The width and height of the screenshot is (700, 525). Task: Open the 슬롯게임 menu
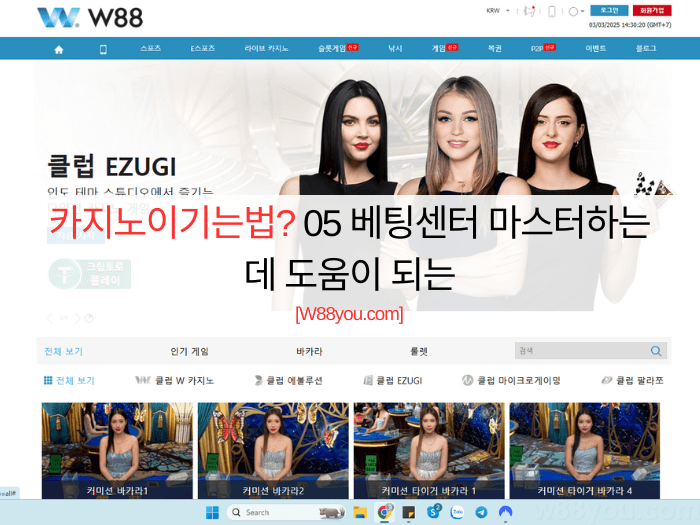click(338, 48)
